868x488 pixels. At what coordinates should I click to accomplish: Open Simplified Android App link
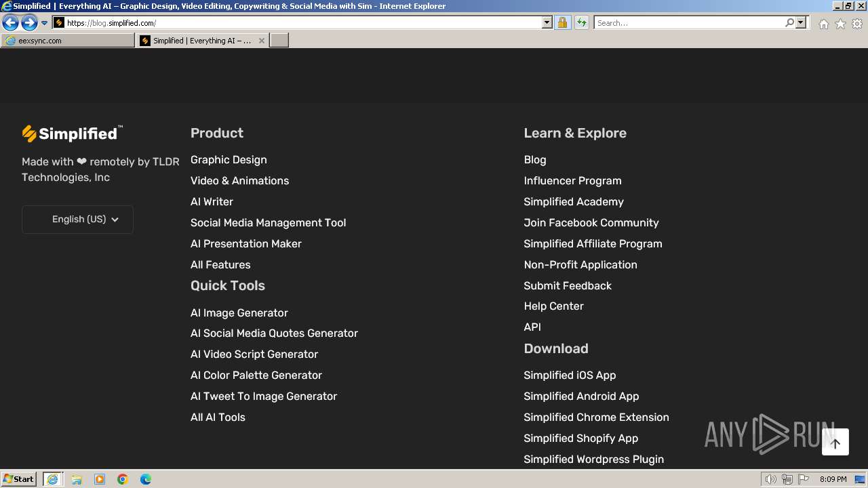581,396
